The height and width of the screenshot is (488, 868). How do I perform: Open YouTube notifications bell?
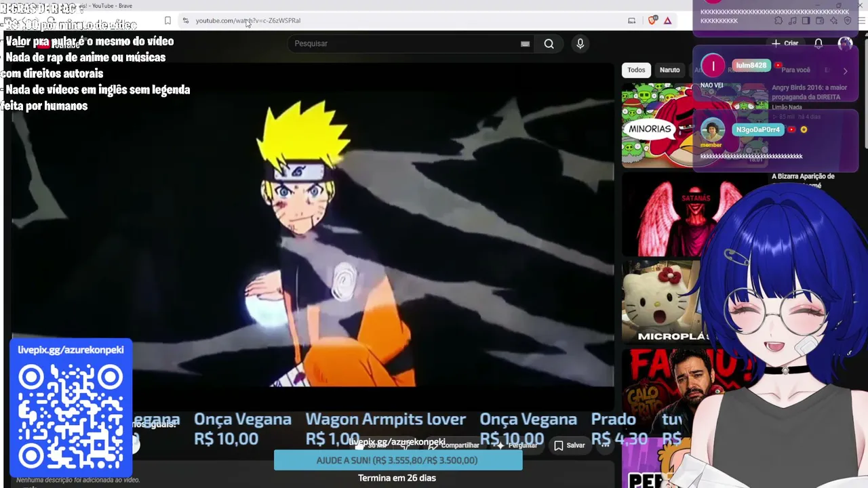click(818, 43)
